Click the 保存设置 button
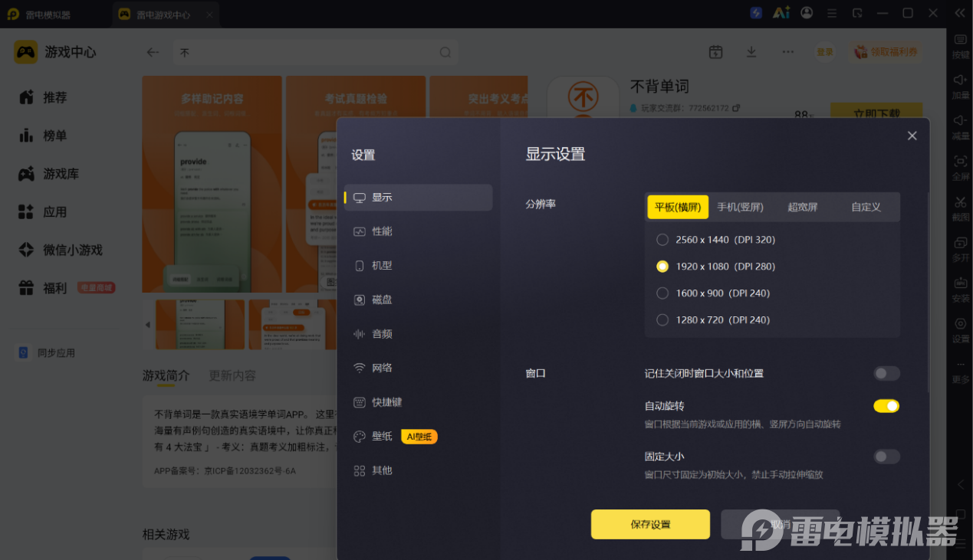The height and width of the screenshot is (560, 973). pos(650,524)
